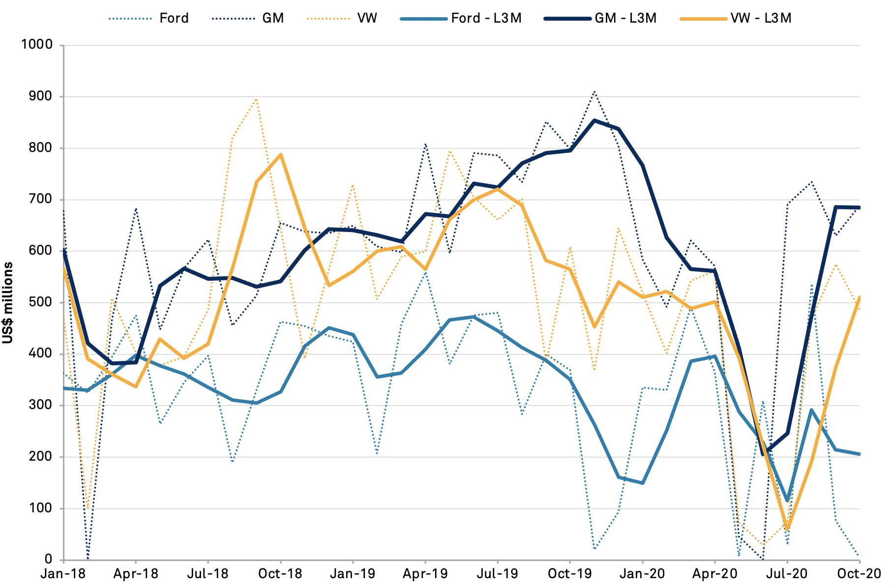Click the GM dotted line legend swatch
This screenshot has width=891, height=588.
[x=234, y=19]
